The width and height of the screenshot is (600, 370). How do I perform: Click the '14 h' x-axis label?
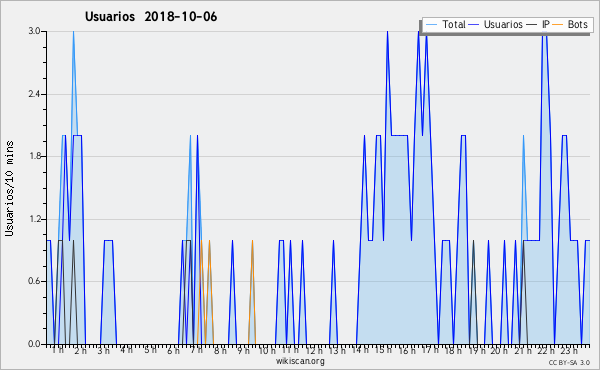360,350
